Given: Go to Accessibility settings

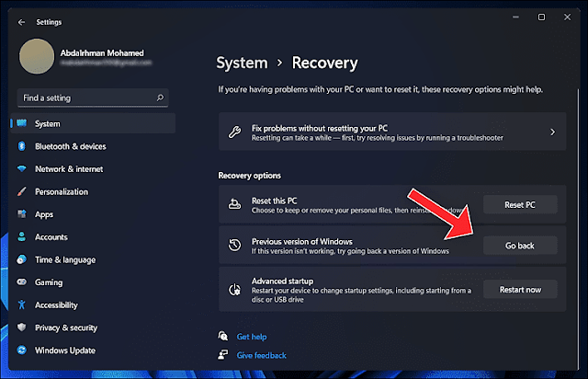Looking at the screenshot, I should 56,305.
